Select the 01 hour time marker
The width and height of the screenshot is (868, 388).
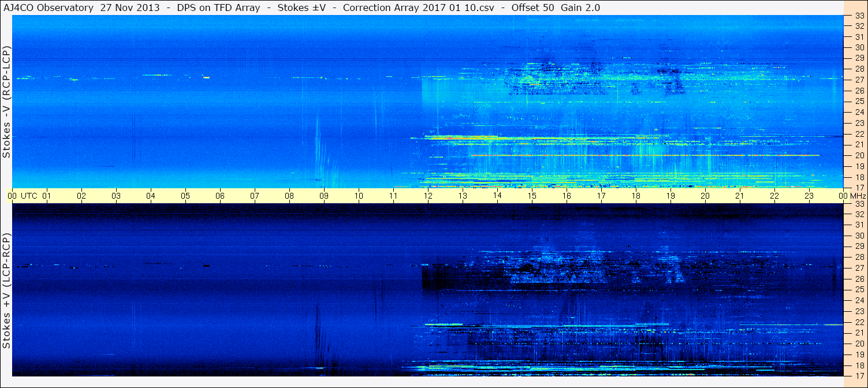[47, 196]
